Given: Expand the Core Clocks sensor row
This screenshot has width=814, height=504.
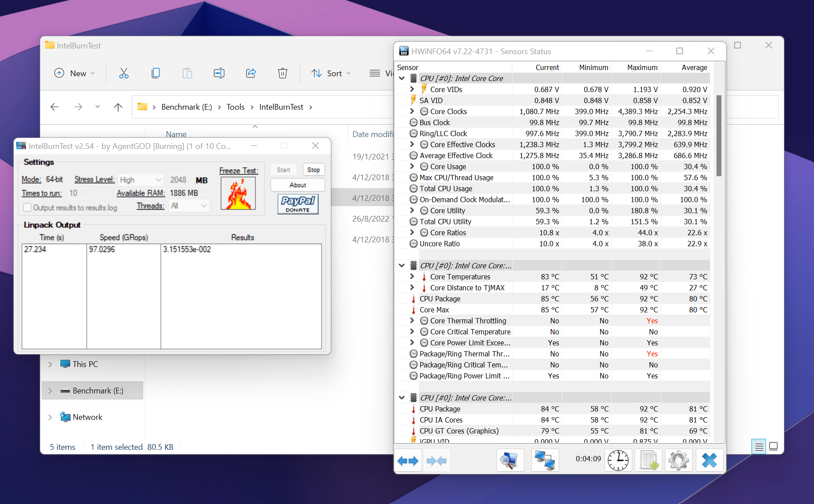Looking at the screenshot, I should pyautogui.click(x=412, y=111).
